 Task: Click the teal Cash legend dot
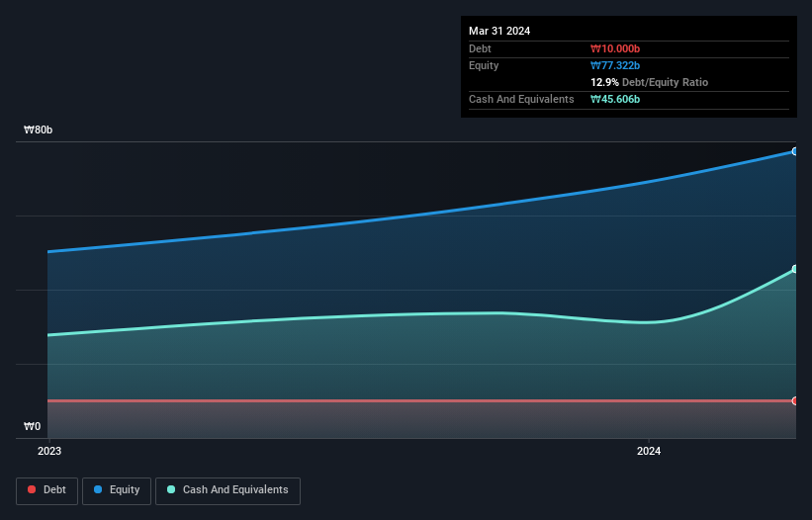tap(171, 489)
